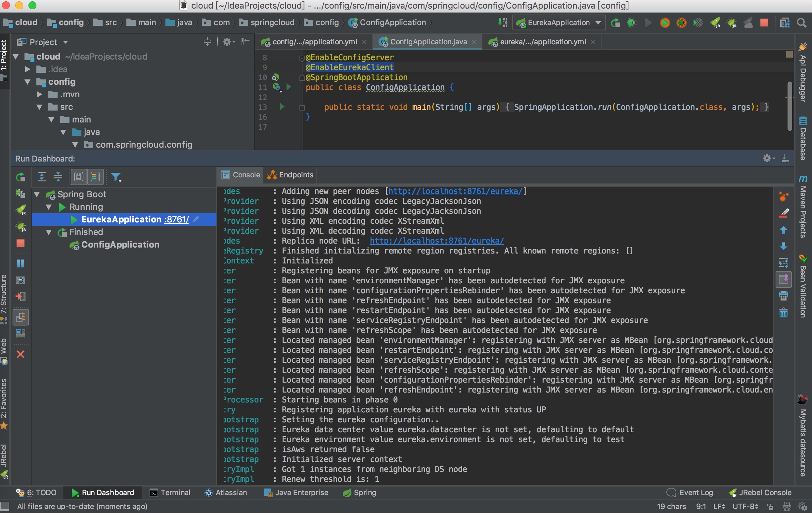Toggle group-by-type button in dashboard toolbar
Image resolution: width=812 pixels, height=513 pixels.
coord(78,177)
